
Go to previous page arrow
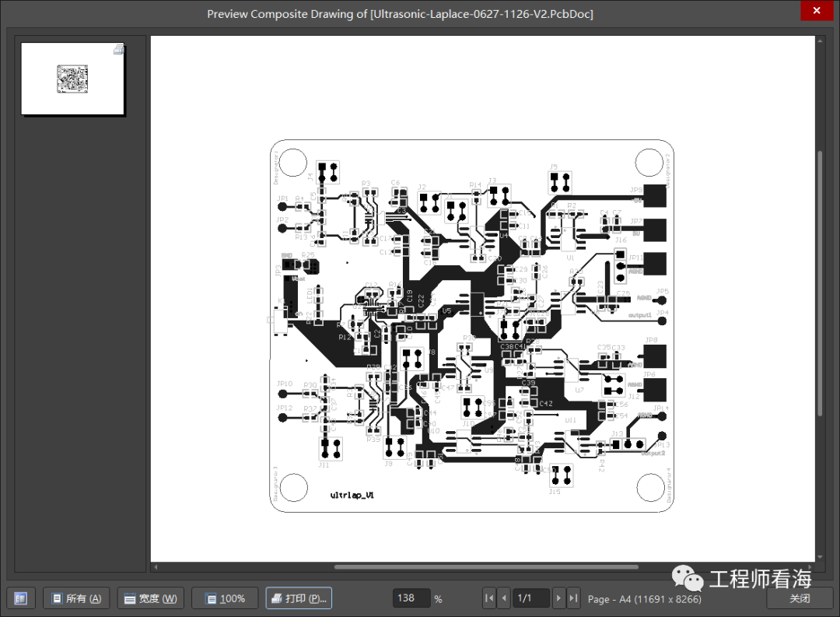pos(504,598)
